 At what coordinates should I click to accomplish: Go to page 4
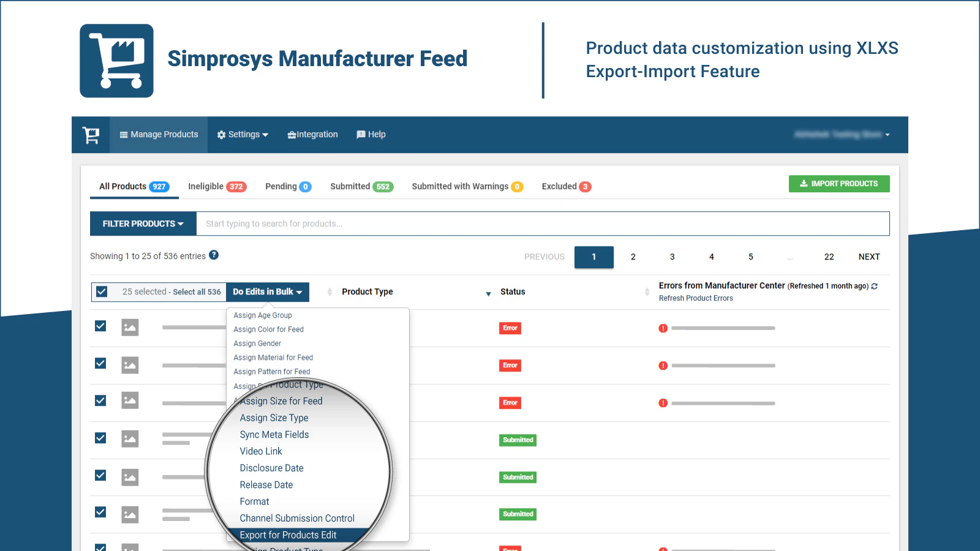(712, 257)
